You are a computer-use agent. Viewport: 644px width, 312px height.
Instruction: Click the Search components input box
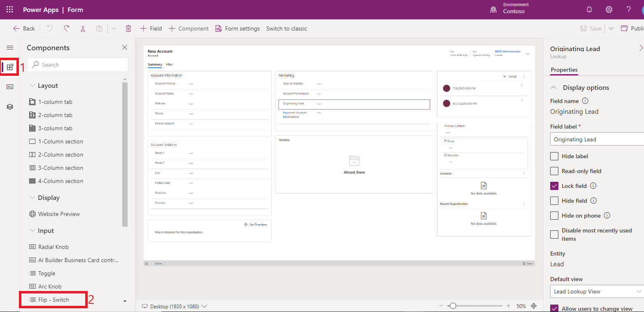[x=78, y=65]
